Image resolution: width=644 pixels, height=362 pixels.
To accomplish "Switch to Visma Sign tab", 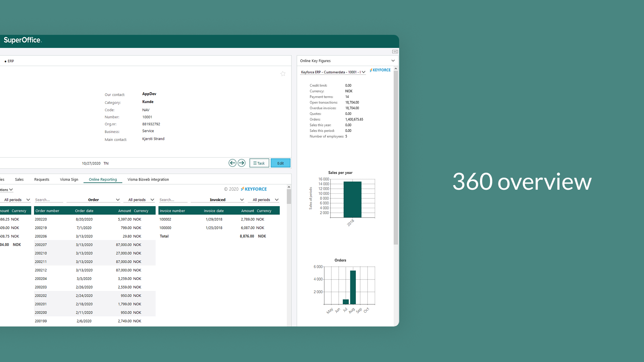I will pyautogui.click(x=69, y=179).
